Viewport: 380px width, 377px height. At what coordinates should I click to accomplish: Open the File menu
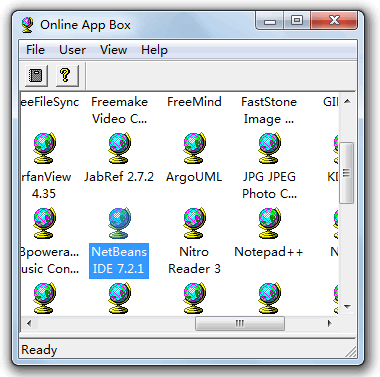tap(35, 50)
